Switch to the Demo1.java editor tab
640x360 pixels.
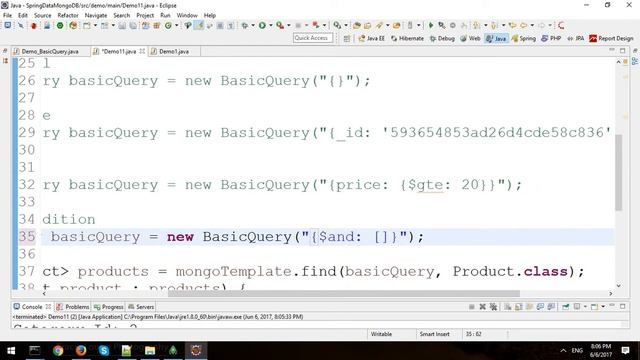tap(174, 51)
